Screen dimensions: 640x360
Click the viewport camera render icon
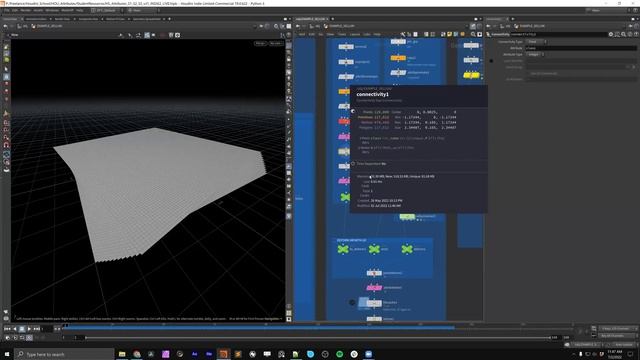tap(178, 35)
